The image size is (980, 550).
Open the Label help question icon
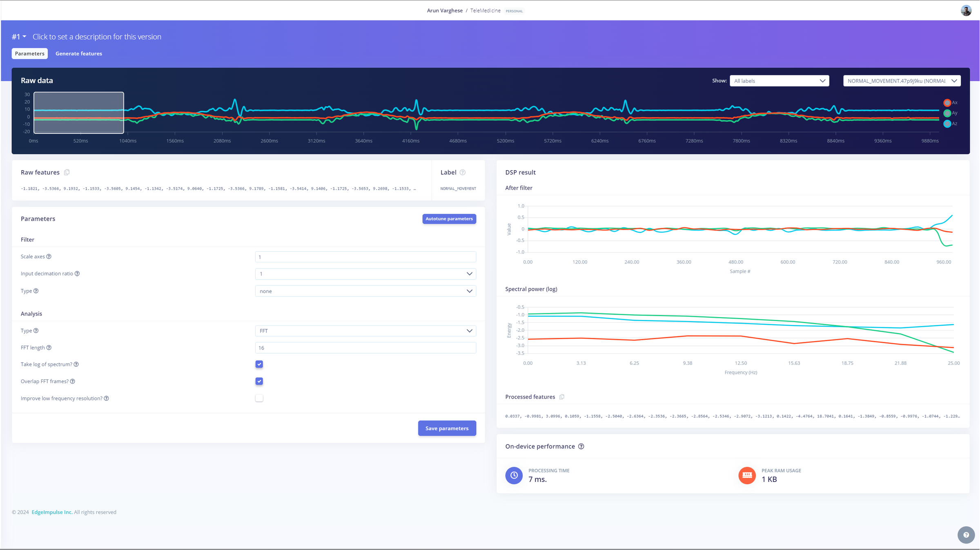click(463, 172)
